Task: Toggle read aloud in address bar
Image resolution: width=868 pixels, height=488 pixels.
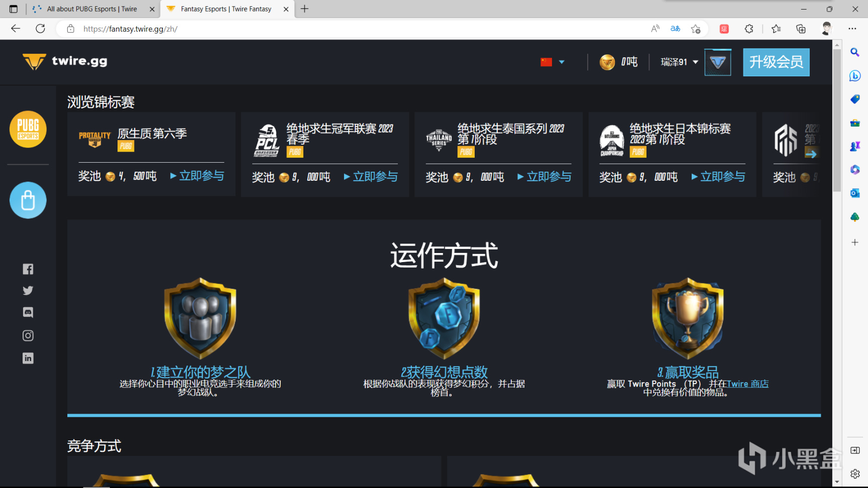Action: pyautogui.click(x=655, y=29)
